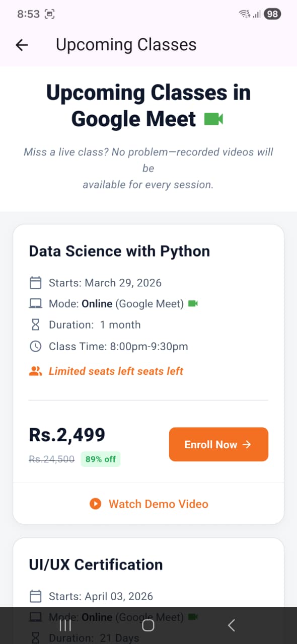Tap the people icon beside limited seats warning
Image resolution: width=297 pixels, height=644 pixels.
point(35,371)
